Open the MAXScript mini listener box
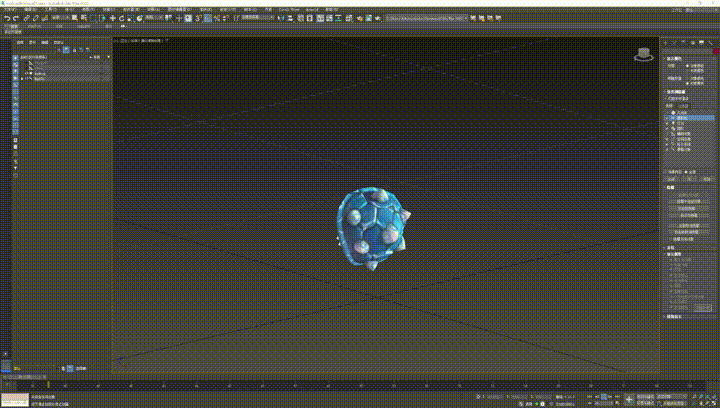 click(15, 400)
